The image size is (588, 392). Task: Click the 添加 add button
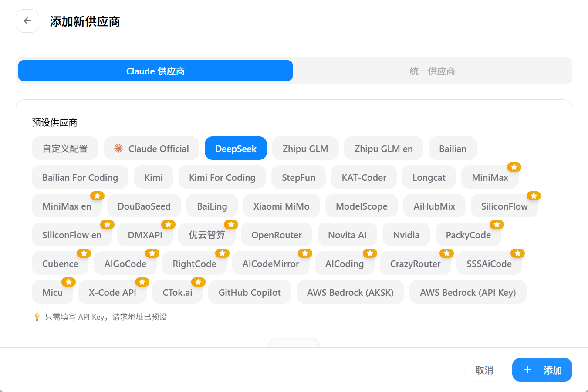tap(542, 370)
